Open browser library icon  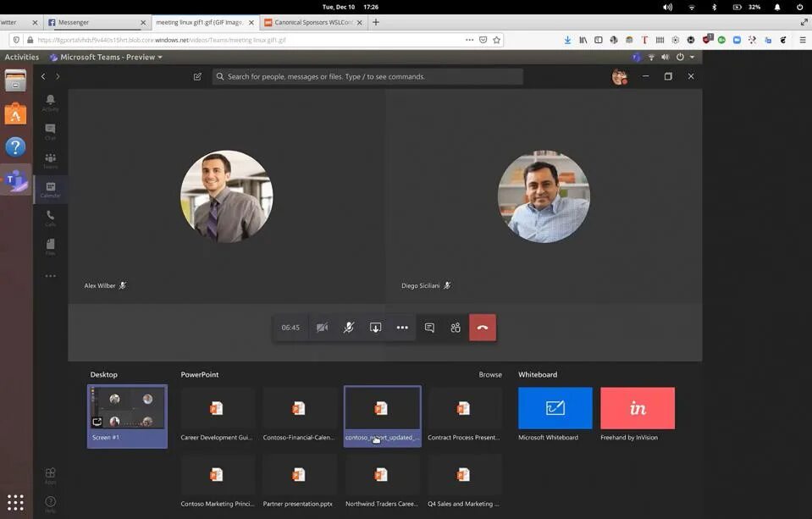(583, 40)
